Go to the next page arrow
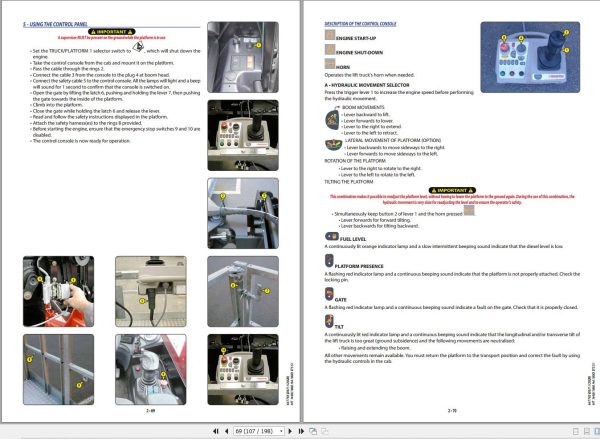Viewport: 600px width, 439px height. 290,431
